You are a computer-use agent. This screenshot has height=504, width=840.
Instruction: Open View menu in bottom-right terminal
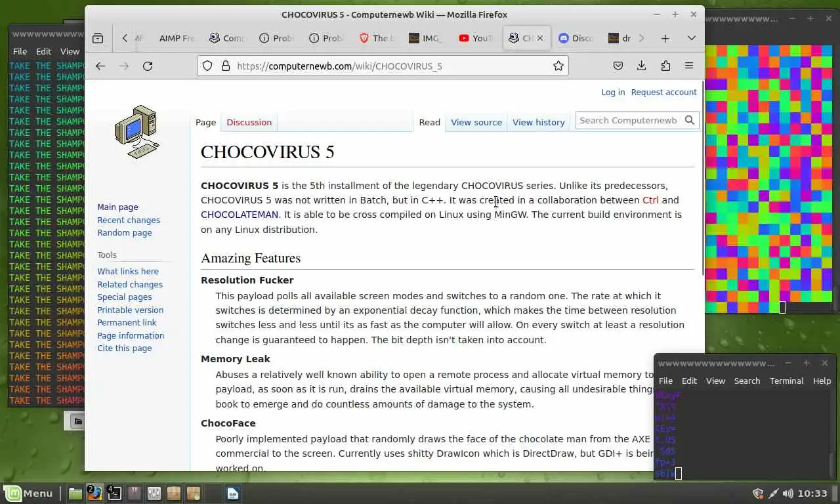click(x=715, y=381)
